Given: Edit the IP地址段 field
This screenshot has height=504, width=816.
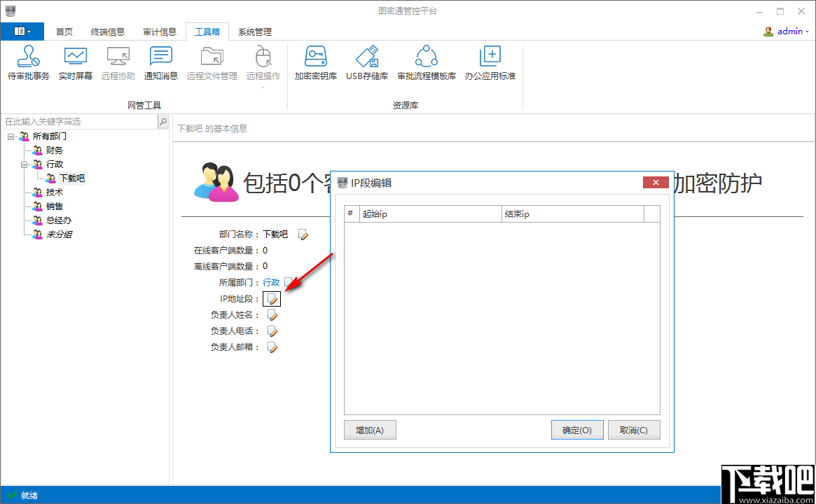Looking at the screenshot, I should click(x=272, y=299).
